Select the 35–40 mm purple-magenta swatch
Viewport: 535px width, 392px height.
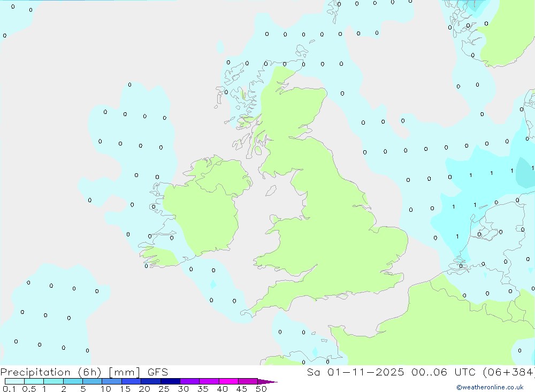tap(209, 381)
